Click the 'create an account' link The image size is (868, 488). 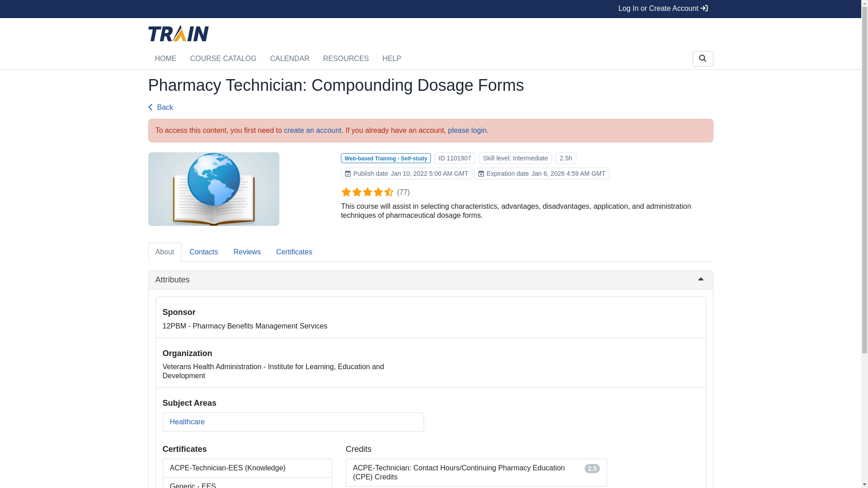[x=312, y=131]
